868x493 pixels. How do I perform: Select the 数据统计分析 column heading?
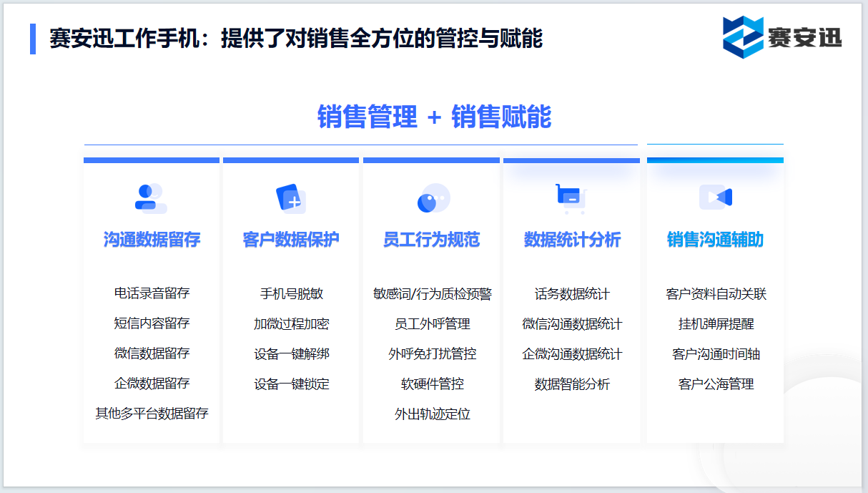(572, 240)
